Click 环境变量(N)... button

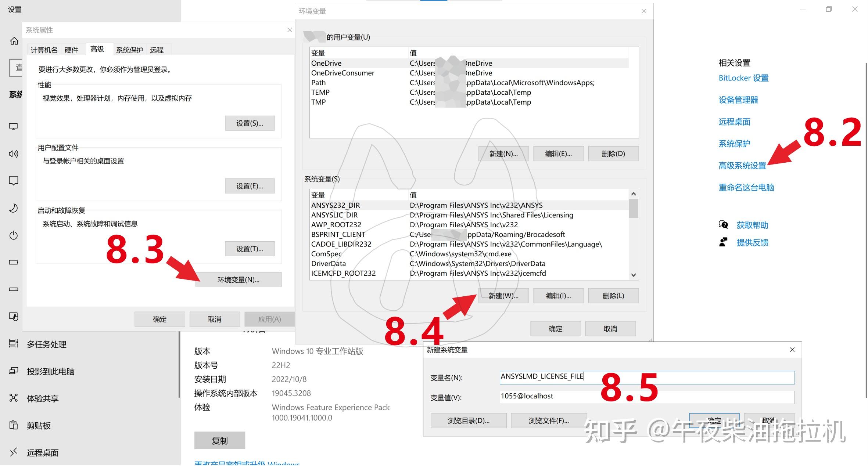(x=238, y=280)
